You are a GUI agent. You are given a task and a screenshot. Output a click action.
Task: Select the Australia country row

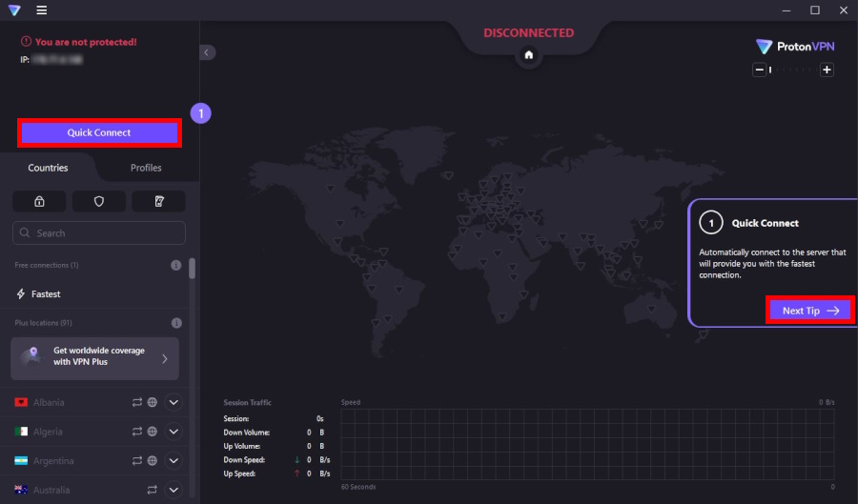[x=94, y=490]
